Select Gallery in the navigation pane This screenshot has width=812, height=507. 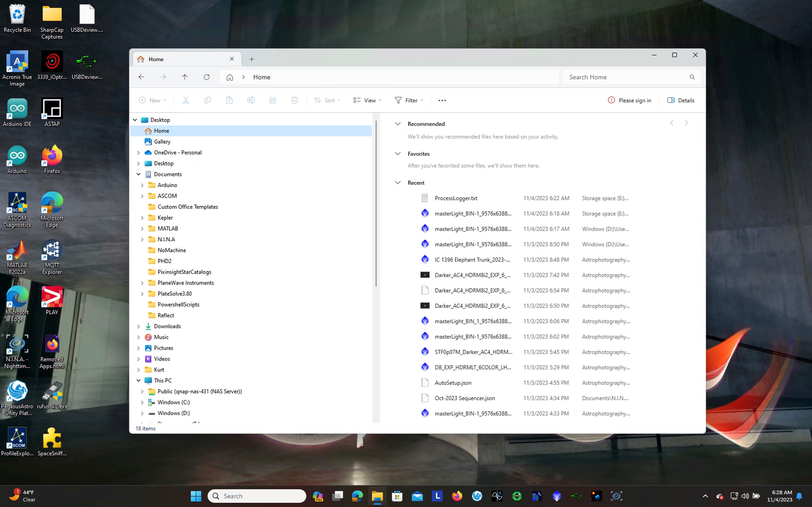162,141
